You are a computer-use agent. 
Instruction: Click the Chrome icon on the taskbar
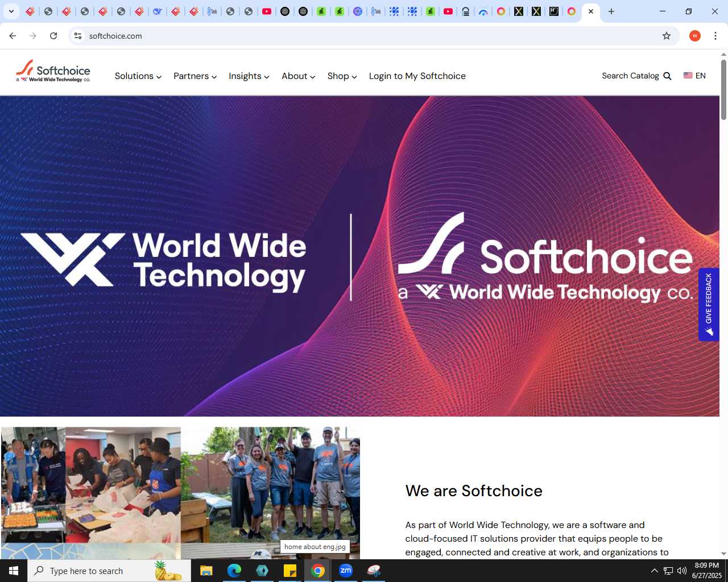point(318,571)
